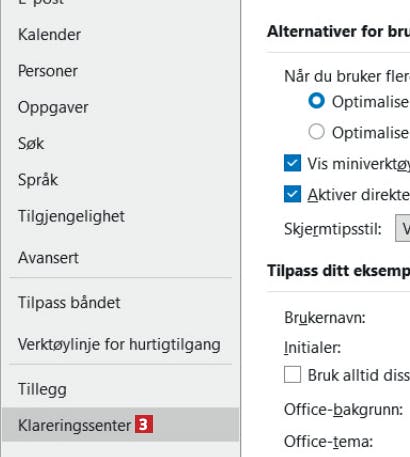This screenshot has width=410, height=457.
Task: Enable the Bruk alltid disse checkbox
Action: (x=292, y=374)
